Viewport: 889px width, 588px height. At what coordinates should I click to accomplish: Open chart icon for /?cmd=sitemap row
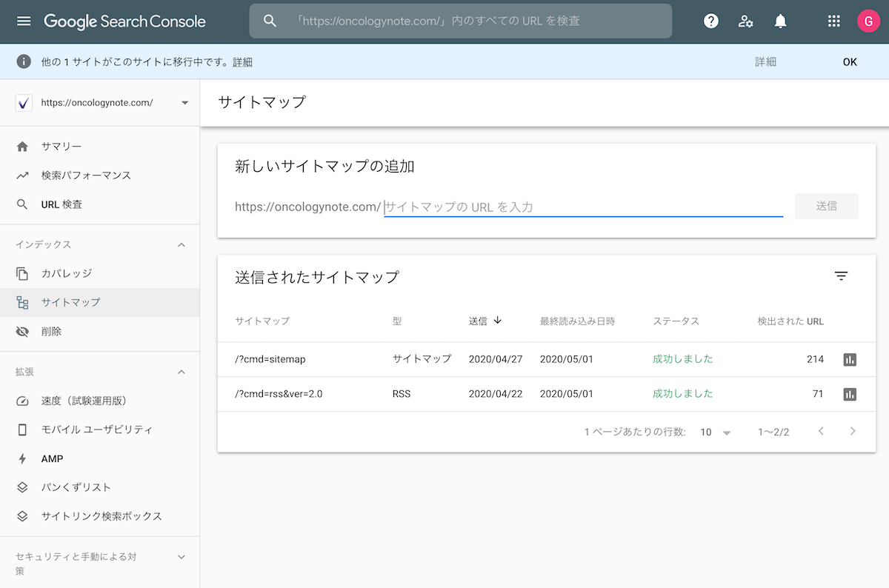850,359
